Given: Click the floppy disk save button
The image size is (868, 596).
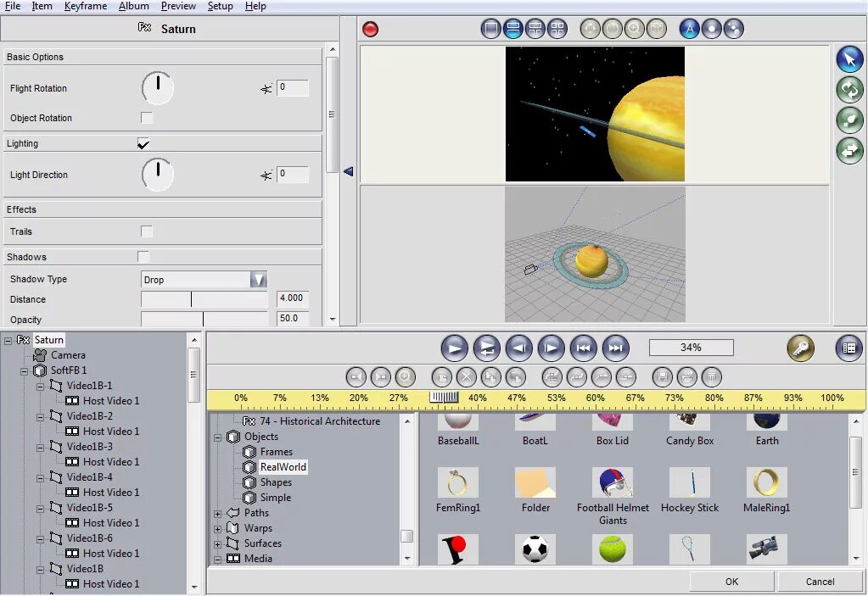Looking at the screenshot, I should 662,377.
